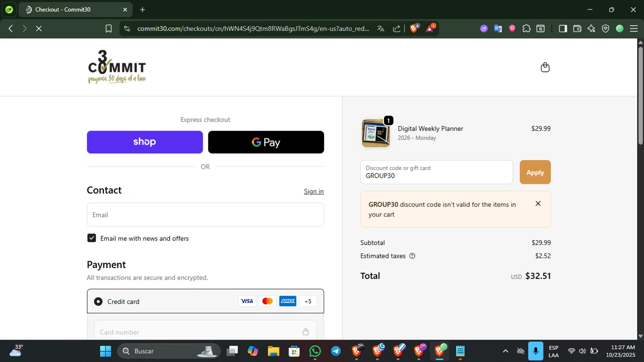
Task: Click the "$32.51" total amount
Action: [x=538, y=276]
